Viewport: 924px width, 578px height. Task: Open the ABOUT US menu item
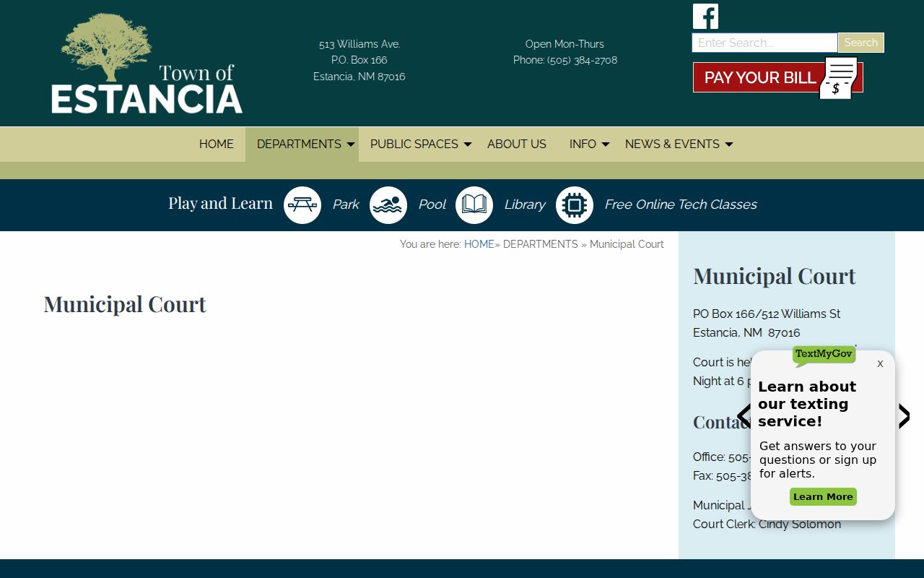point(517,144)
